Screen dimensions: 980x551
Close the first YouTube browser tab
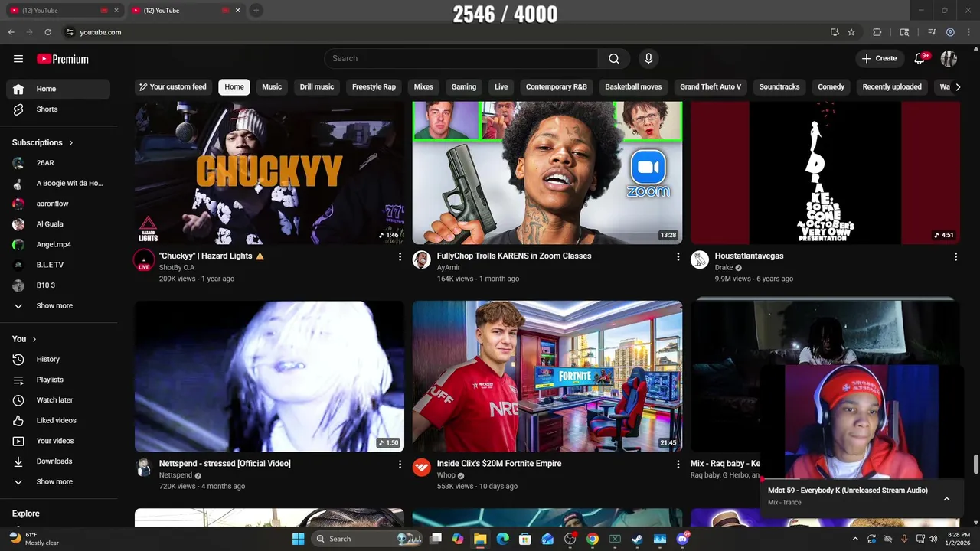click(116, 10)
